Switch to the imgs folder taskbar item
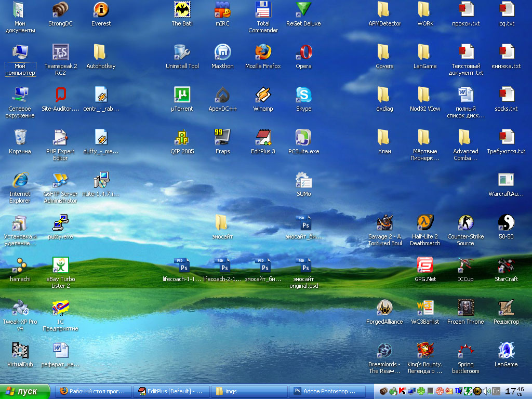This screenshot has width=532, height=399. tap(248, 391)
